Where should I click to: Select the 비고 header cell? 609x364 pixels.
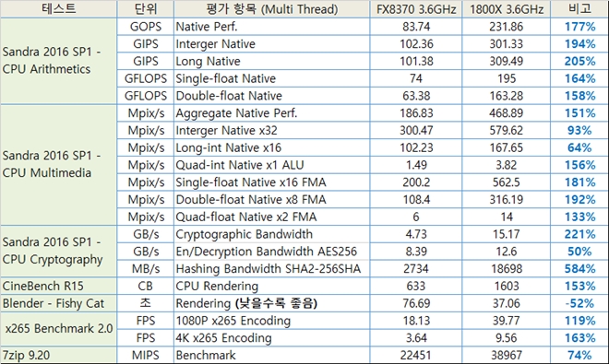click(x=579, y=8)
